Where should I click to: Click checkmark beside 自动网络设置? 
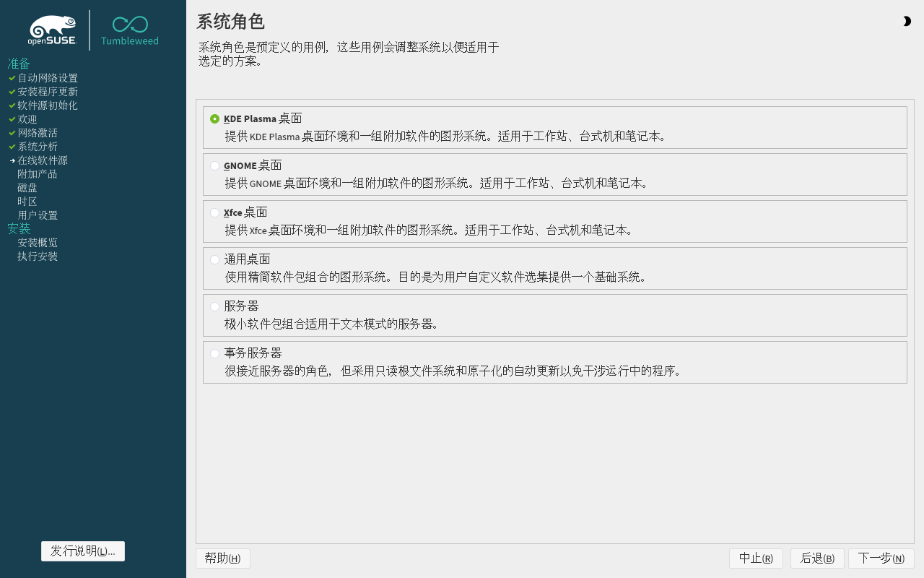[x=12, y=78]
